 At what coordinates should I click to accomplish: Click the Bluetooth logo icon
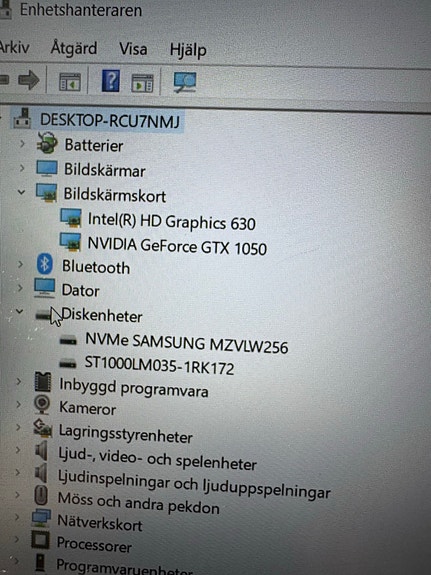pos(45,264)
